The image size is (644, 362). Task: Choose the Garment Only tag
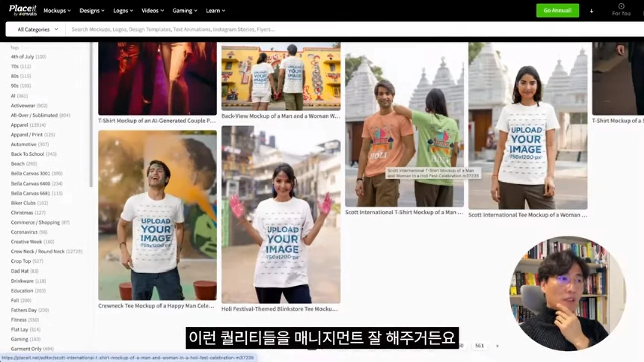click(33, 349)
